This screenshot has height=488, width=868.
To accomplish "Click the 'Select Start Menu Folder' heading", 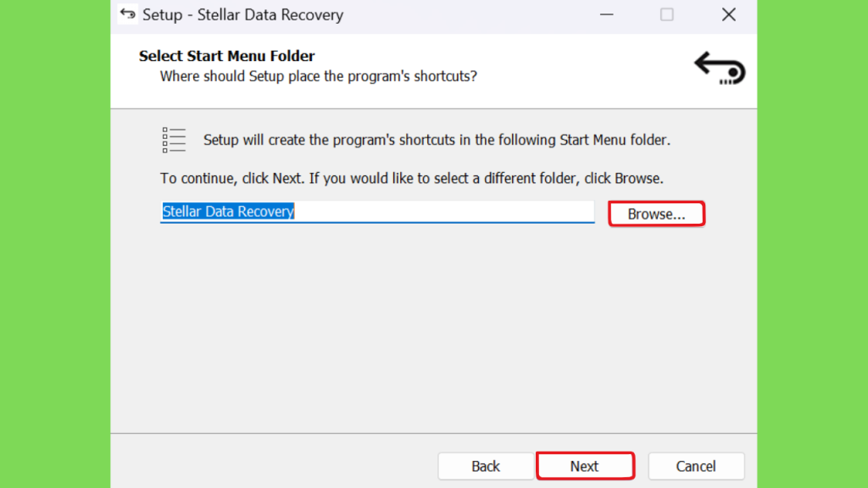I will pos(226,56).
